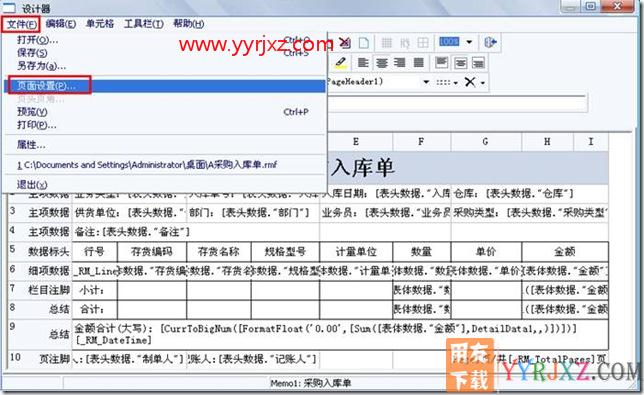
Task: Click the 行号 header cell
Action: coord(94,251)
